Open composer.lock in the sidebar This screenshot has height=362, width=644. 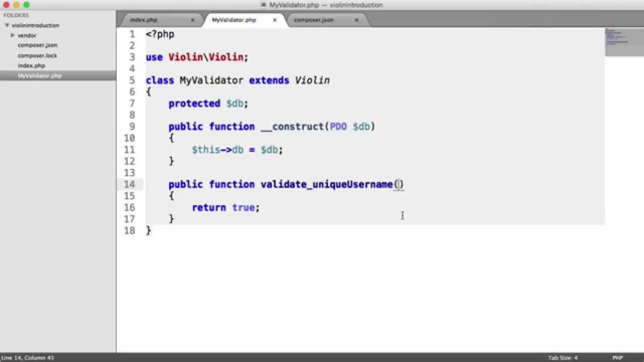pos(37,55)
